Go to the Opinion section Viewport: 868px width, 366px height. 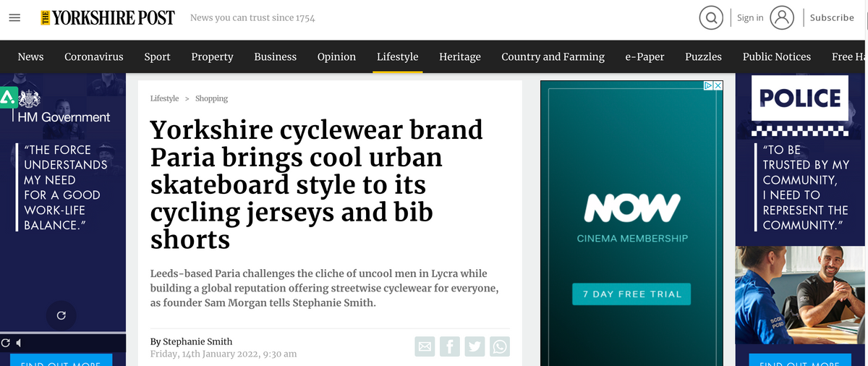coord(336,56)
